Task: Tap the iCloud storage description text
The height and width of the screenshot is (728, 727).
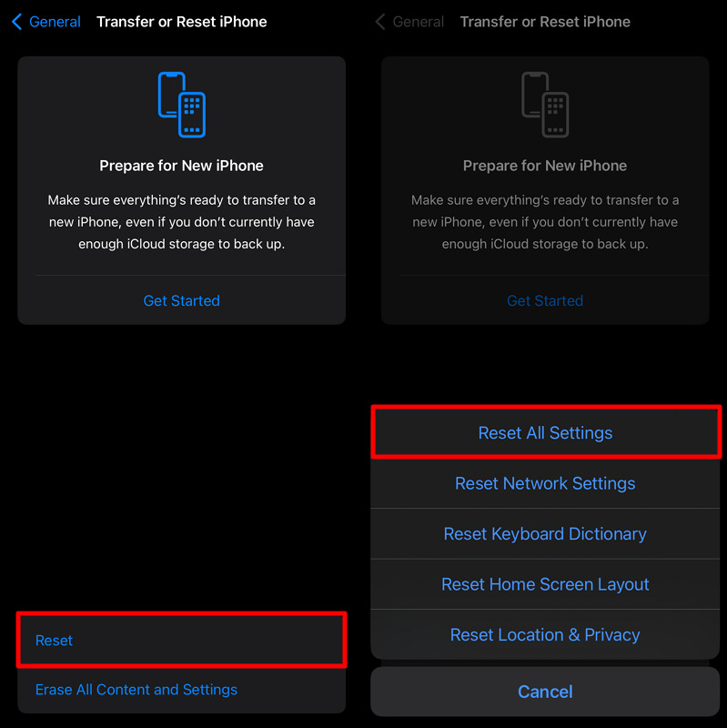Action: point(181,221)
